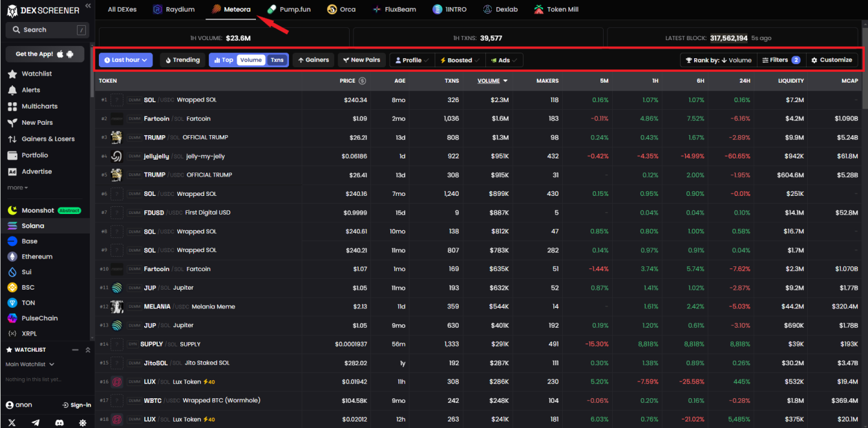Viewport: 868px width, 428px height.
Task: Select the Top view
Action: (x=223, y=60)
